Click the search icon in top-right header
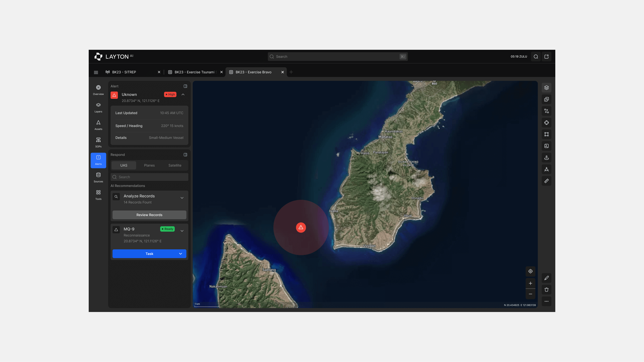The image size is (644, 362). point(536,57)
